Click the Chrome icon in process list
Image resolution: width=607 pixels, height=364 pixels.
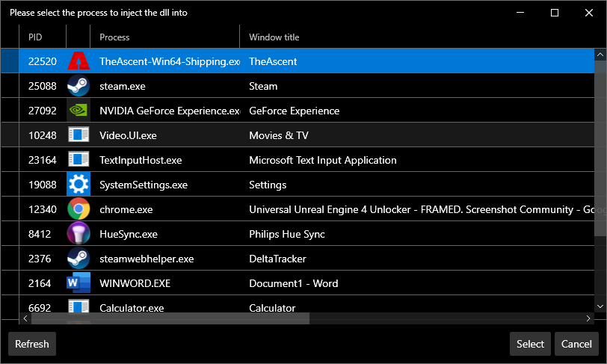pos(78,209)
